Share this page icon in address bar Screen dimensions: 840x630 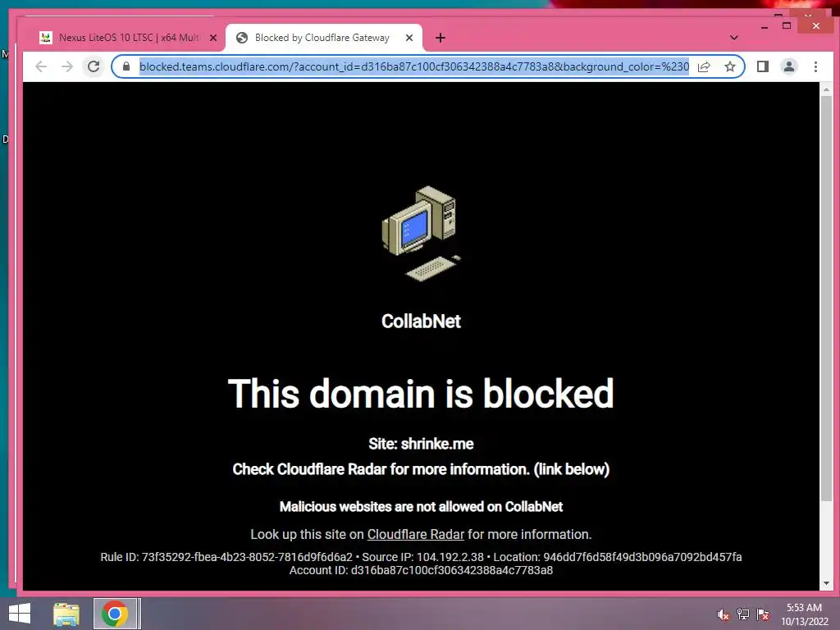704,66
